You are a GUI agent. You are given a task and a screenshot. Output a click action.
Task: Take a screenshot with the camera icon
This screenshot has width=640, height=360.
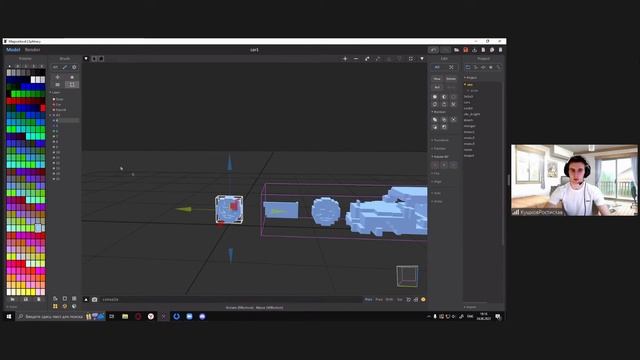click(95, 300)
